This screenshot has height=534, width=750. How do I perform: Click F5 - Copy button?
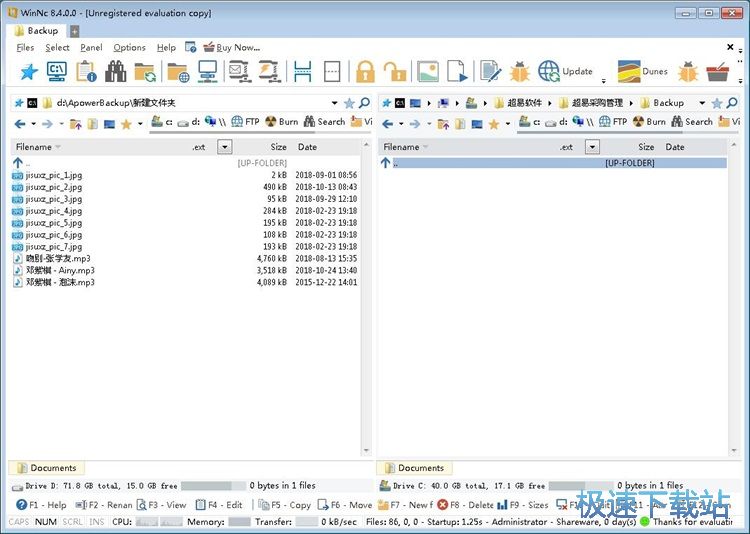pos(285,505)
